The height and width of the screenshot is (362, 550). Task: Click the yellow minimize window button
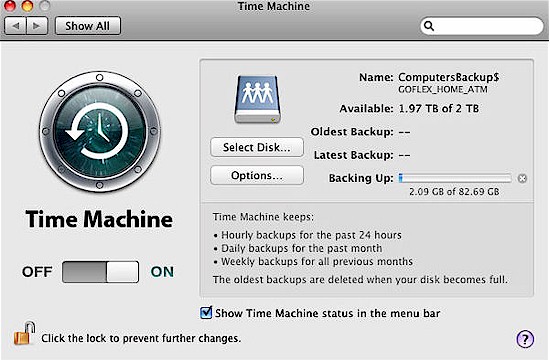point(27,5)
